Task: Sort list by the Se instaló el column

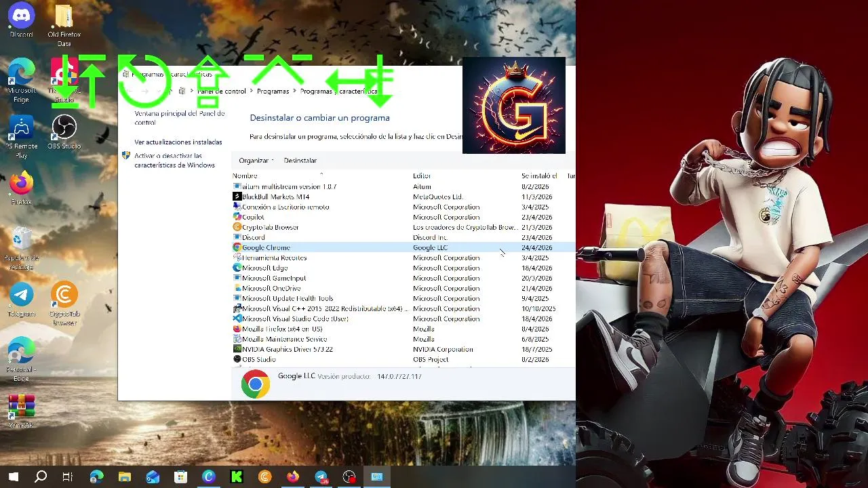Action: click(x=539, y=176)
